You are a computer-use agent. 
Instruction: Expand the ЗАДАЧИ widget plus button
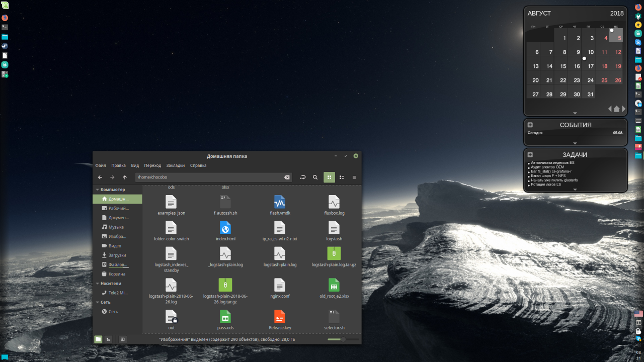[x=530, y=155]
